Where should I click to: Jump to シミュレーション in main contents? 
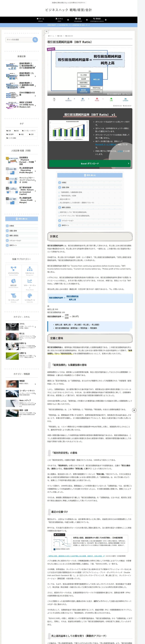click(68, 220)
